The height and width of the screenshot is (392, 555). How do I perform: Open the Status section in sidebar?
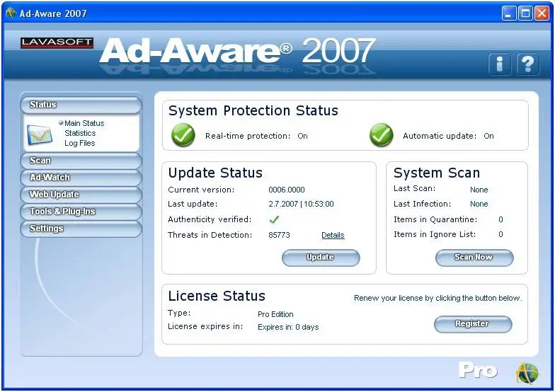[x=81, y=105]
